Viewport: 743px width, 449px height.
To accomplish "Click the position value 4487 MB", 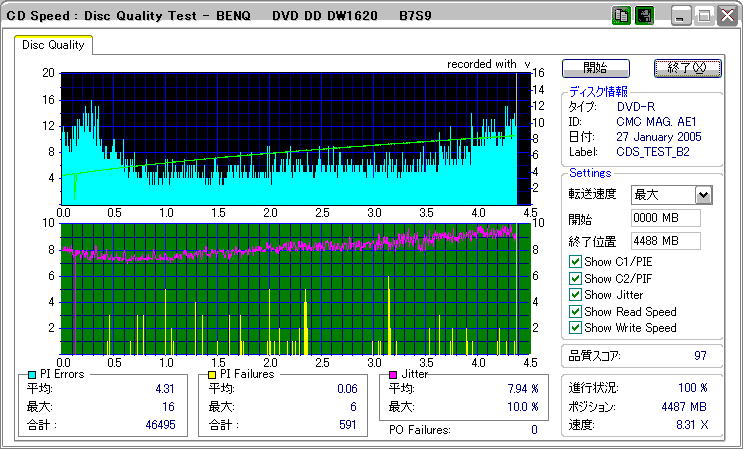I will (684, 406).
